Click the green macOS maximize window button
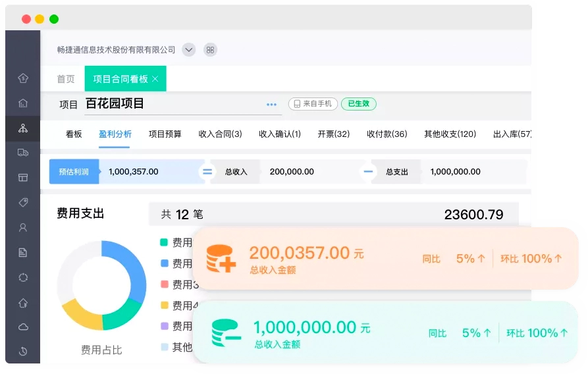This screenshot has width=588, height=374. (x=54, y=18)
